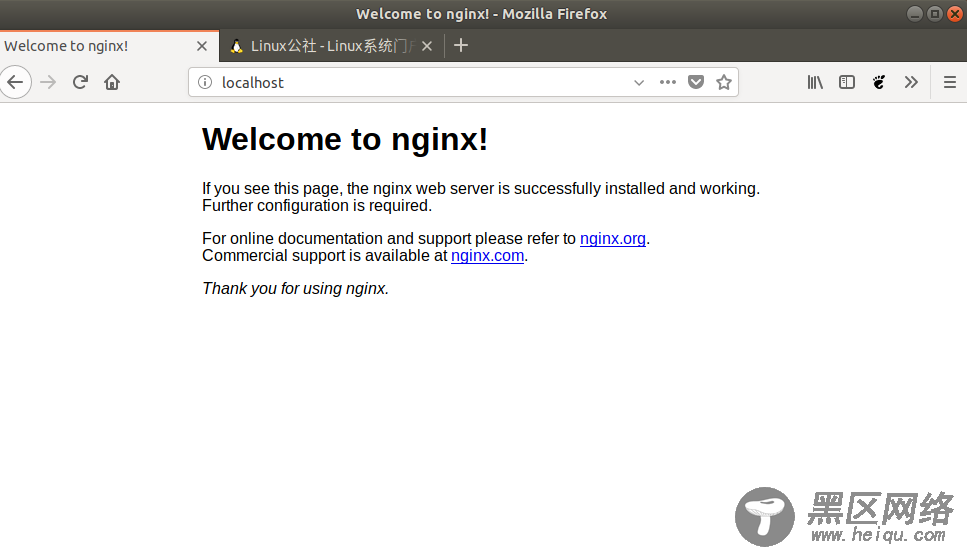Click the Welcome to nginx! heading
The height and width of the screenshot is (552, 967).
click(x=345, y=139)
